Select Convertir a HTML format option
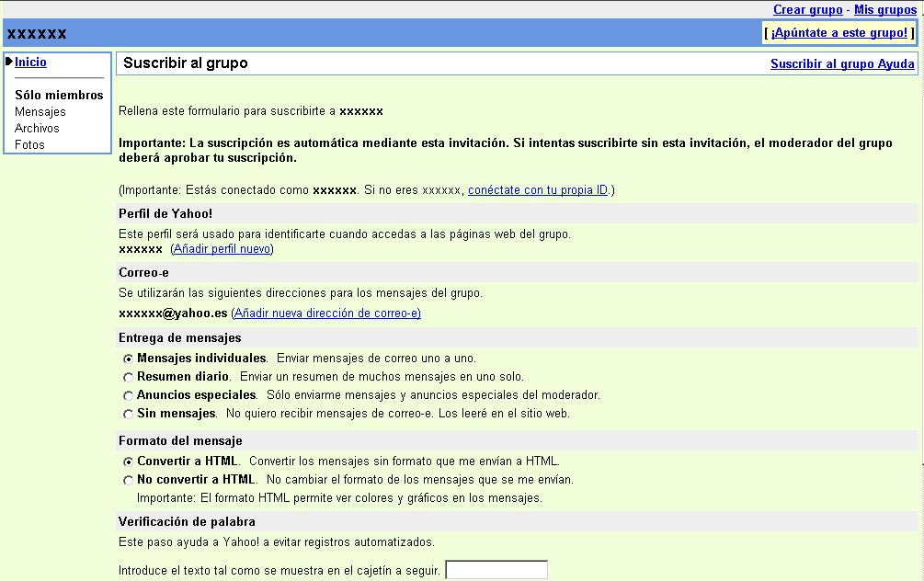 [x=128, y=462]
